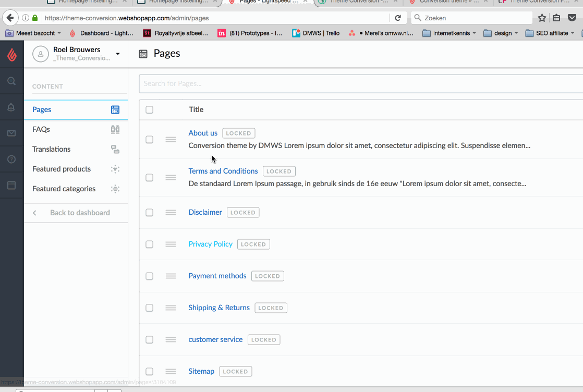The width and height of the screenshot is (583, 392).
Task: Click the browser URL address bar
Action: pyautogui.click(x=216, y=18)
